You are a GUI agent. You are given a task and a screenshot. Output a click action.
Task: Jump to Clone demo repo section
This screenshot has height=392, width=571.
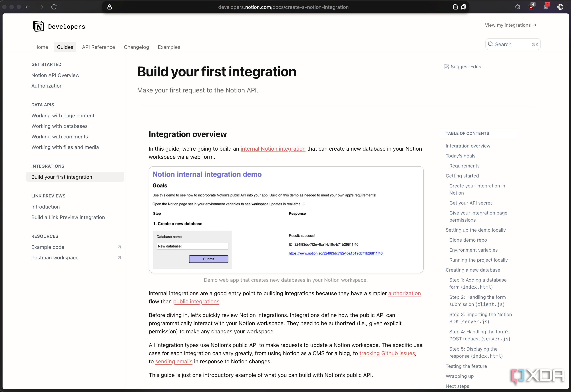click(x=468, y=240)
